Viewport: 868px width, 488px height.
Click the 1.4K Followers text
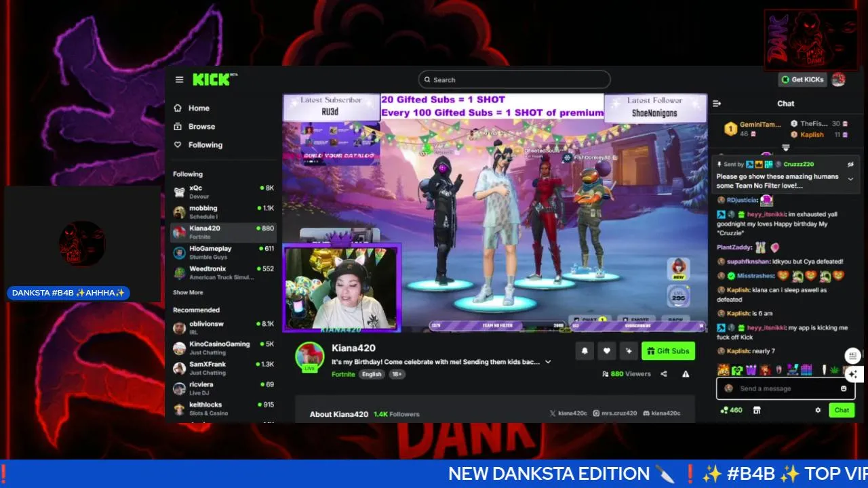tap(397, 414)
